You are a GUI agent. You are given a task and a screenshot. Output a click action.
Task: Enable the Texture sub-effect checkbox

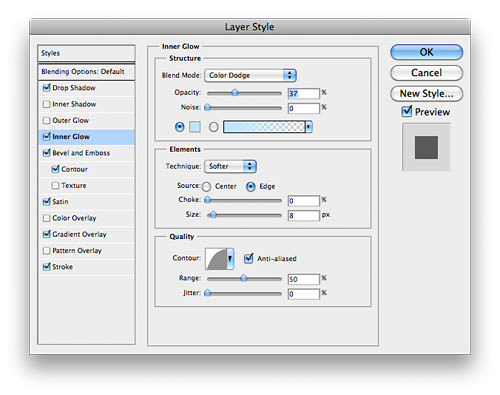(x=56, y=185)
